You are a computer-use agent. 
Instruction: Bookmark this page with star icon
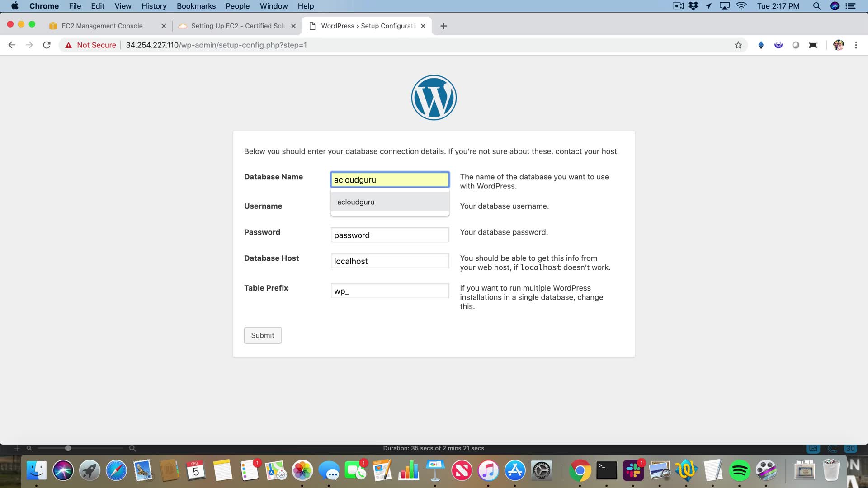coord(738,45)
